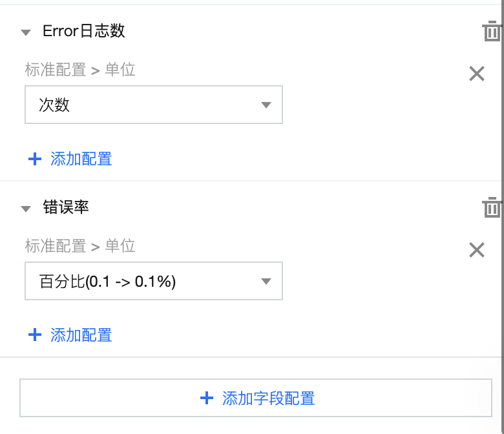Click plus icon in 添加字段配置 button
The width and height of the screenshot is (504, 434).
(207, 398)
